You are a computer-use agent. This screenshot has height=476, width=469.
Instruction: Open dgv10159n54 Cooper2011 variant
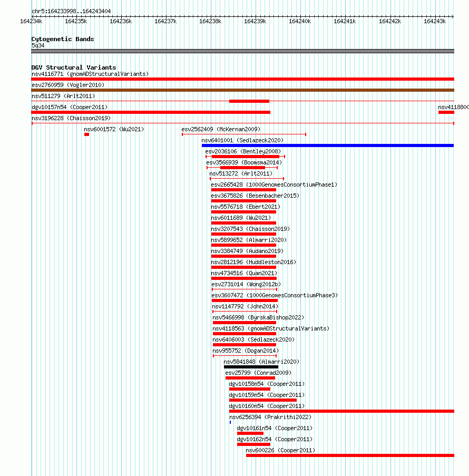267,395
